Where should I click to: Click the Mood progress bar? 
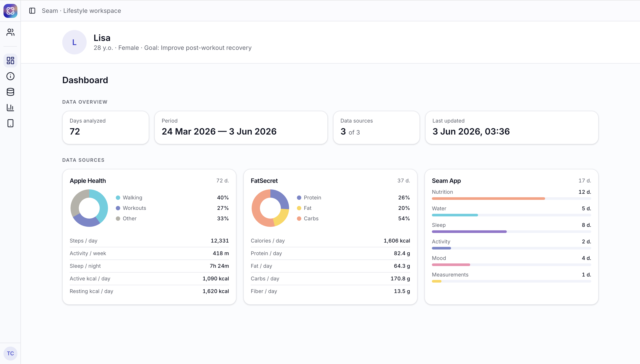(x=512, y=265)
